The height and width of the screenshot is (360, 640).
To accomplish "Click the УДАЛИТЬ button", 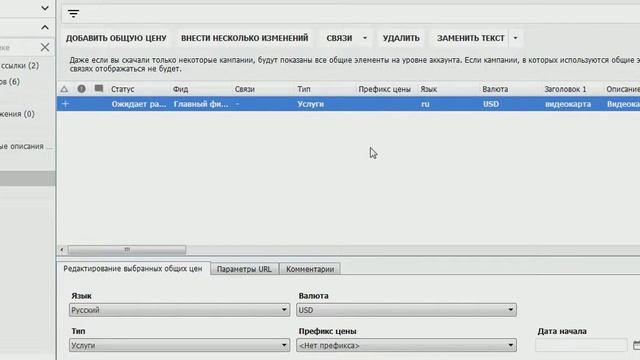I will [x=401, y=38].
